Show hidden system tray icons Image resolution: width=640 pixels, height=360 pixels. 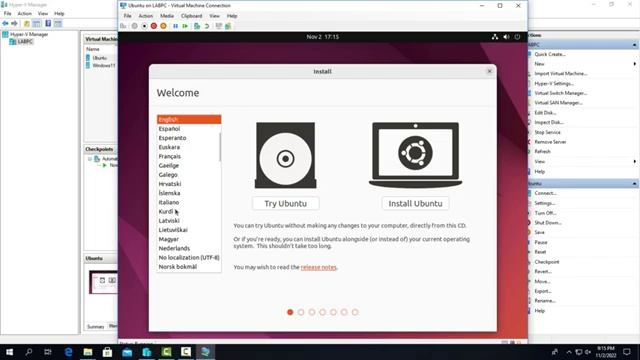[x=569, y=352]
